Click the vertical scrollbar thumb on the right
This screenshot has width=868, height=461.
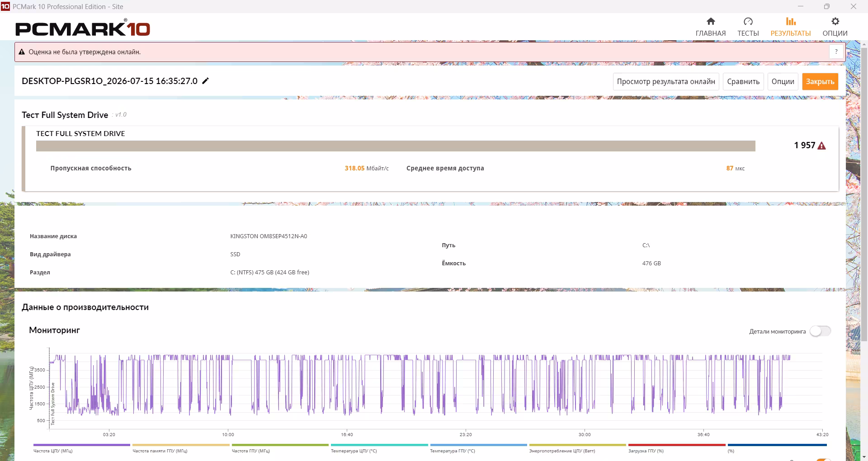point(864,194)
